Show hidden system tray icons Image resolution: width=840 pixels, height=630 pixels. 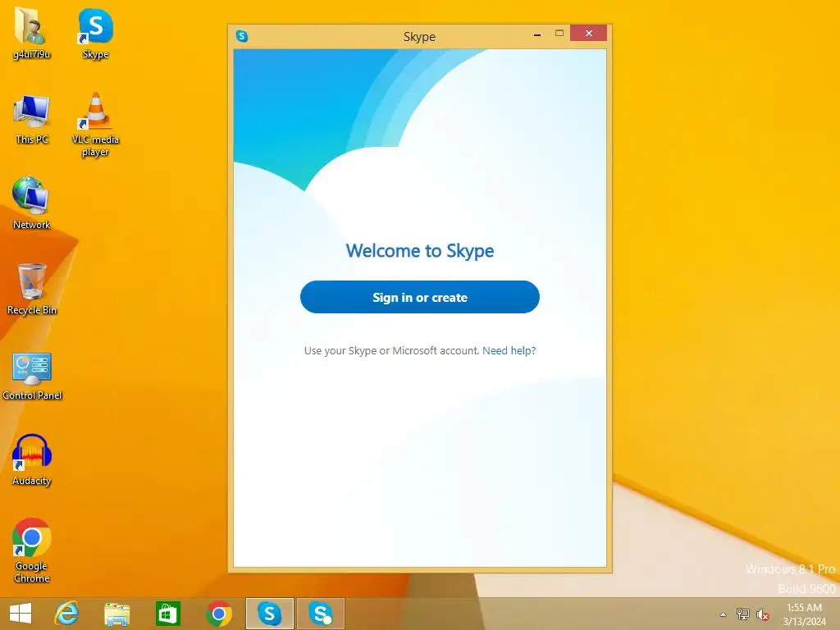click(x=724, y=614)
